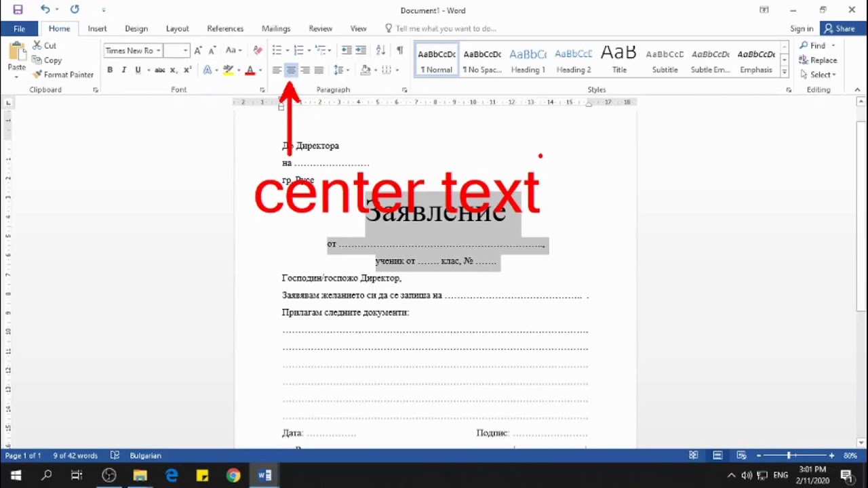Apply the Title style

(x=619, y=60)
